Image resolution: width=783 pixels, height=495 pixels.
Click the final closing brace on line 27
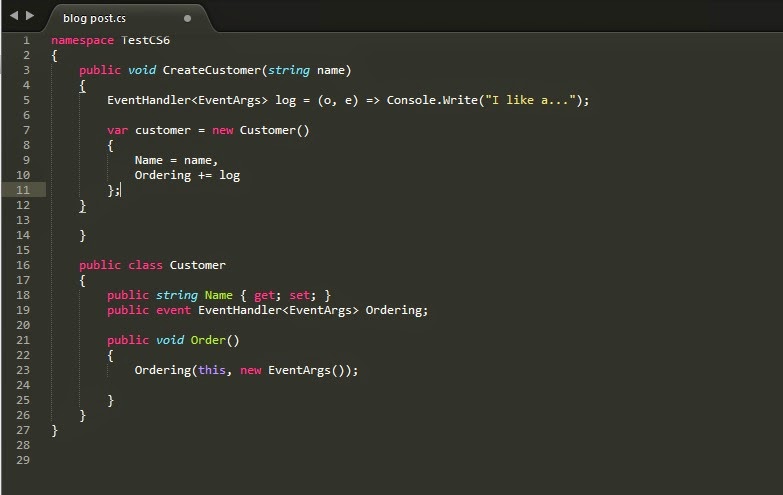coord(54,431)
